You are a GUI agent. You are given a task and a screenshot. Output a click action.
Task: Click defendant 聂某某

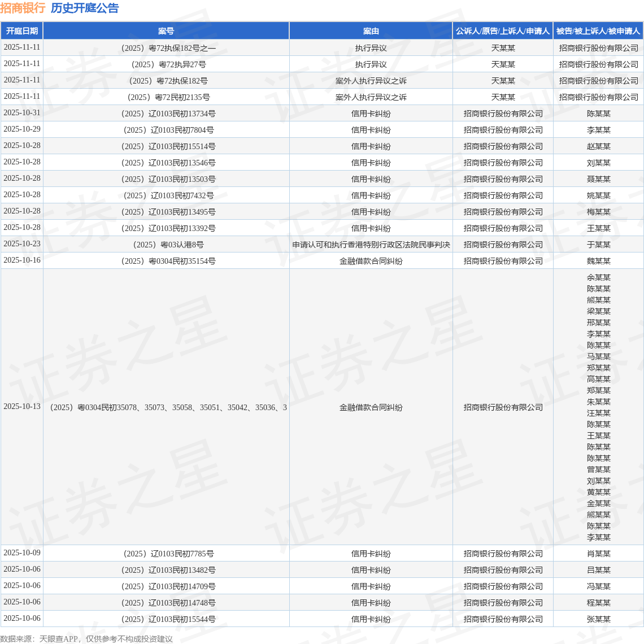(598, 180)
